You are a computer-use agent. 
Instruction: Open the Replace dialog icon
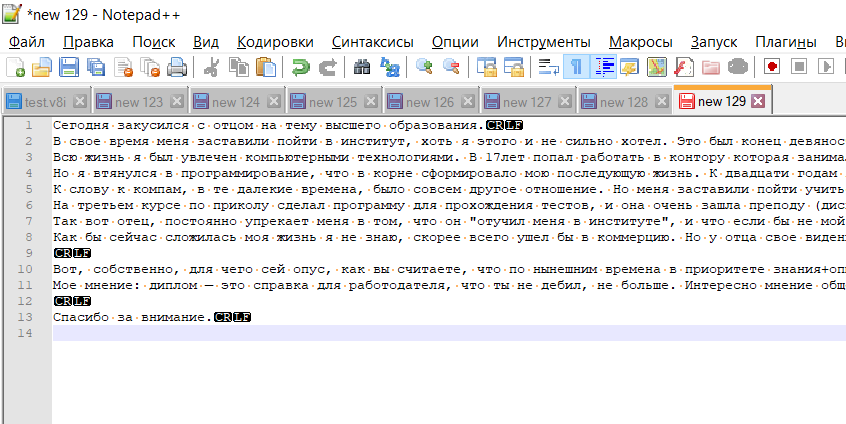(x=389, y=67)
